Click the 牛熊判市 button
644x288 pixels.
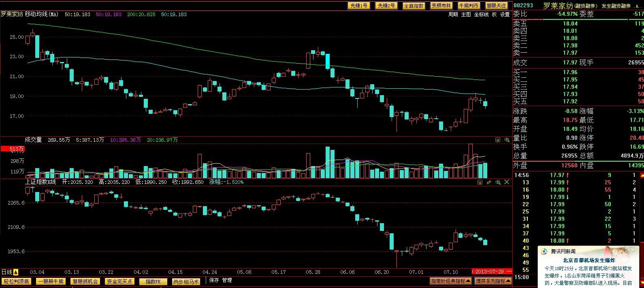click(x=469, y=6)
